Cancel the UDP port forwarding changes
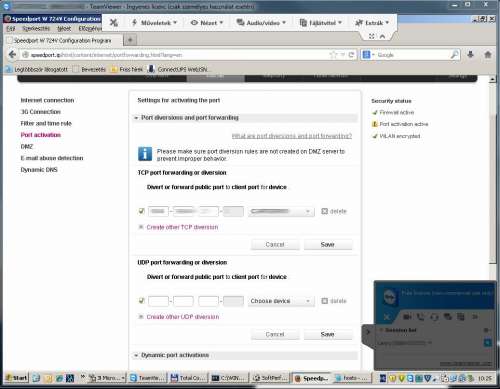The image size is (500, 389). click(275, 334)
